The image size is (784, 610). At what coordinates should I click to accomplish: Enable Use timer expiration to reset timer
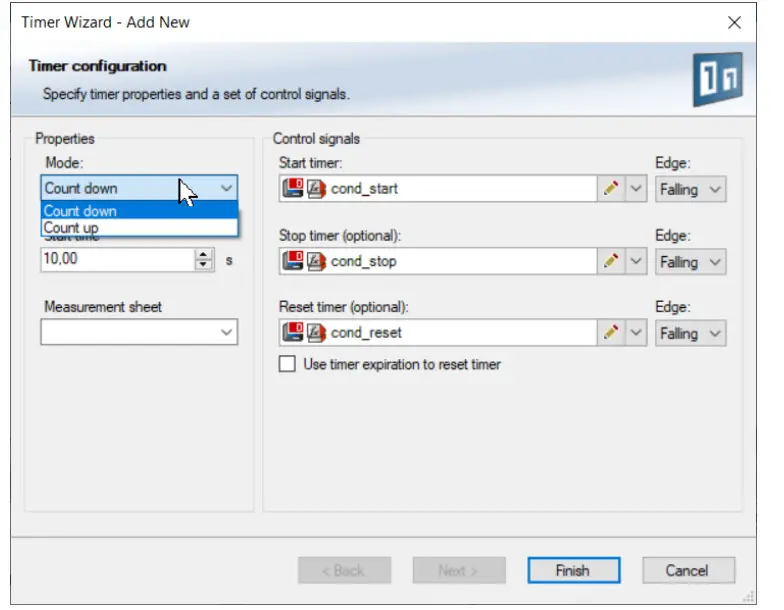coord(288,364)
